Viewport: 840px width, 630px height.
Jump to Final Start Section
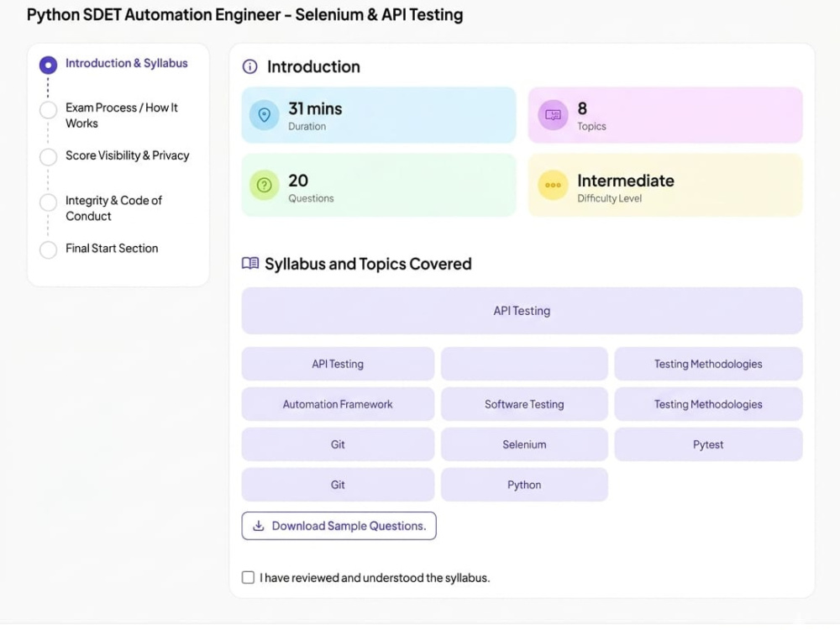pyautogui.click(x=112, y=248)
